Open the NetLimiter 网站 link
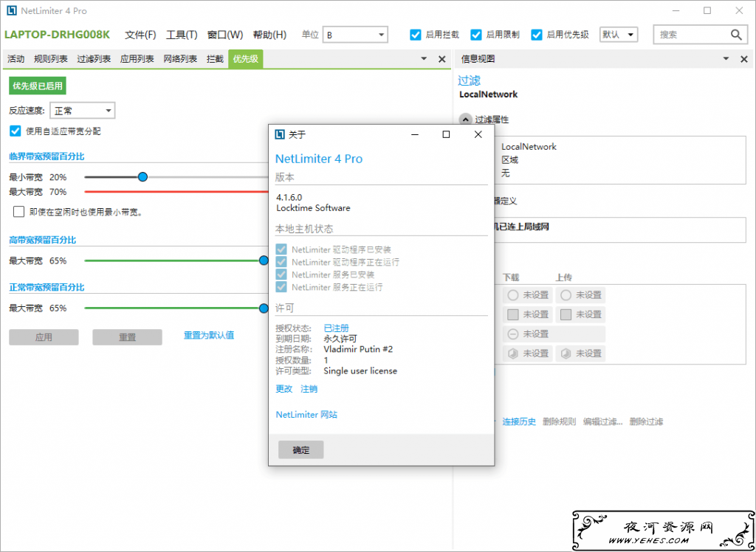This screenshot has width=756, height=552. tap(306, 414)
